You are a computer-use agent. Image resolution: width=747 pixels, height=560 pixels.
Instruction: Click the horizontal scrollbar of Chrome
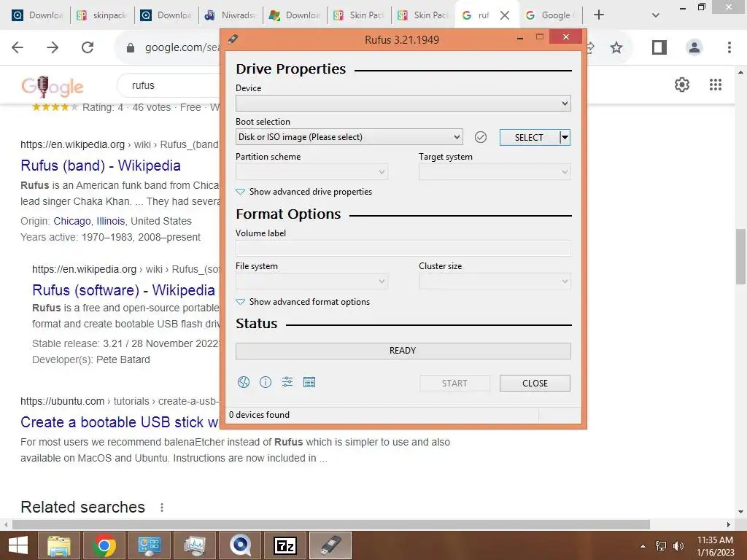330,524
